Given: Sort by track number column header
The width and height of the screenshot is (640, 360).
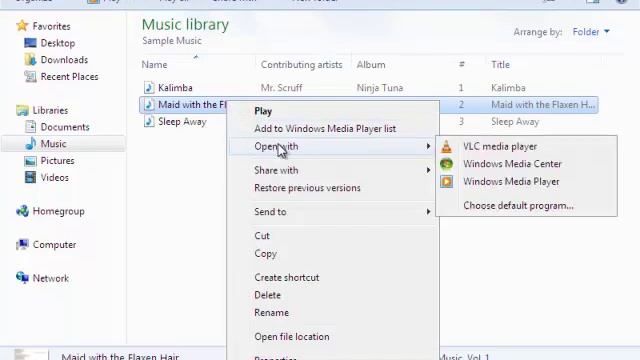Looking at the screenshot, I should (462, 64).
